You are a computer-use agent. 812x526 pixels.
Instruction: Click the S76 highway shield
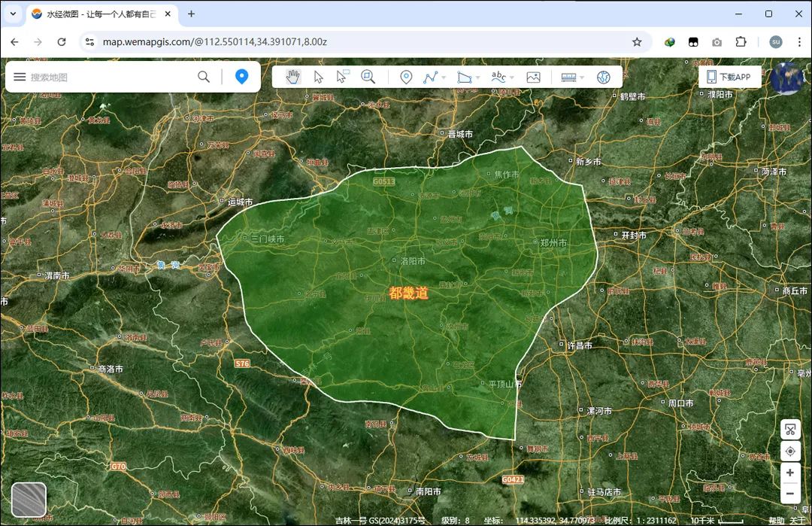(242, 363)
